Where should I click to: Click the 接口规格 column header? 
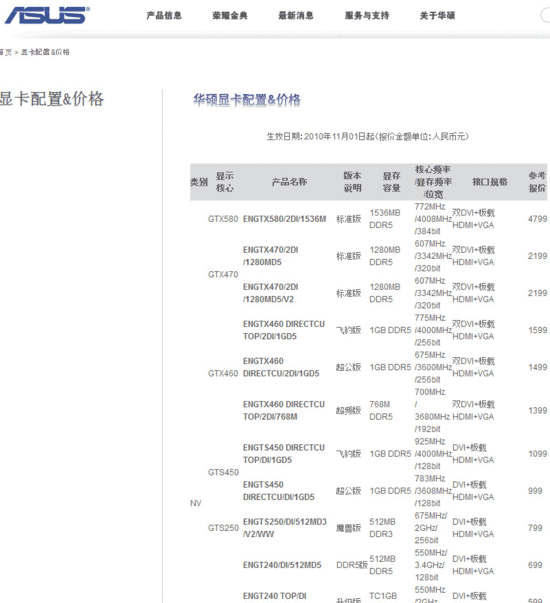[x=490, y=182]
